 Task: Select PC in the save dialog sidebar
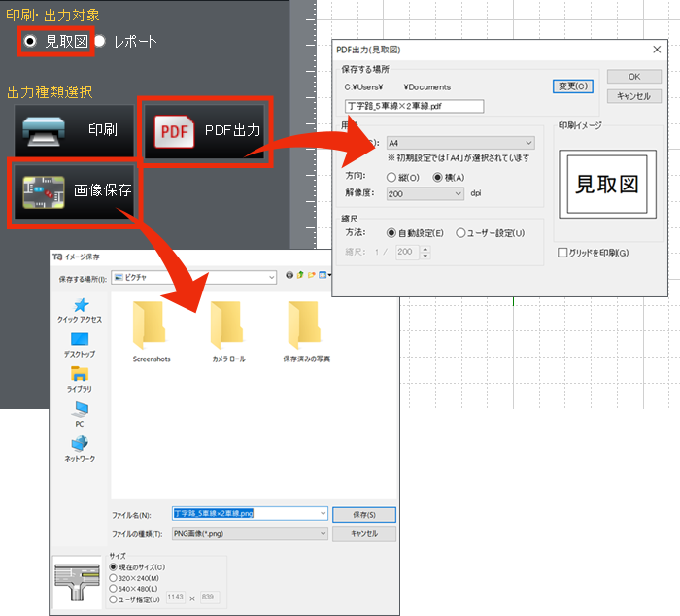pyautogui.click(x=80, y=414)
